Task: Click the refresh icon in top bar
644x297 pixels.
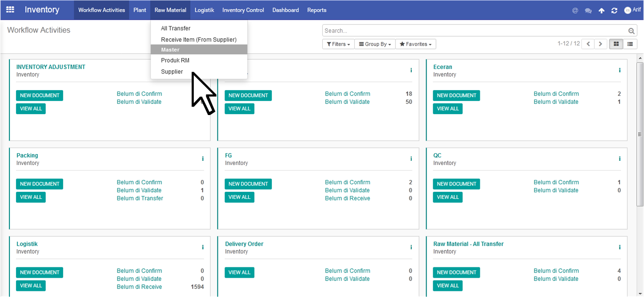Action: click(x=614, y=10)
